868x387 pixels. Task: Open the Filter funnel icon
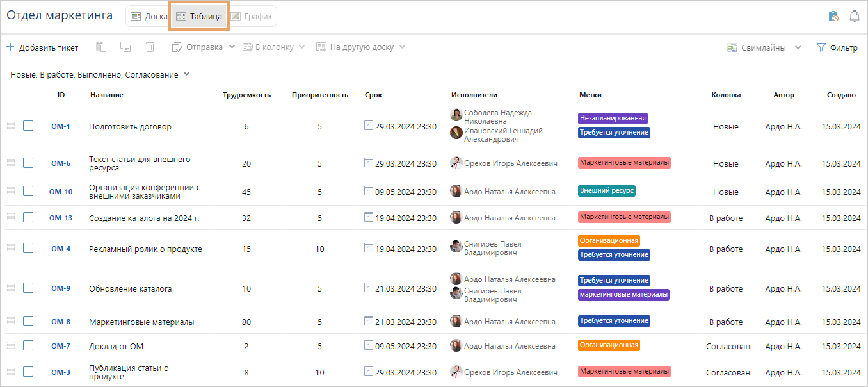(821, 47)
